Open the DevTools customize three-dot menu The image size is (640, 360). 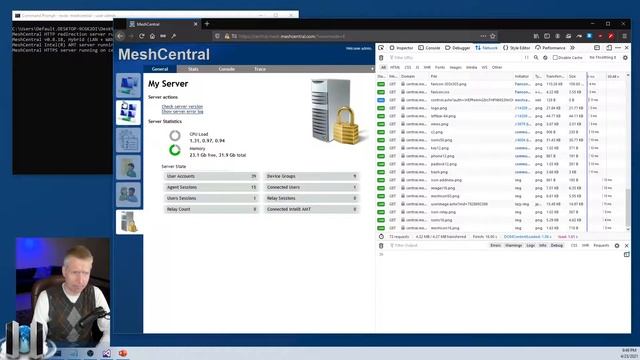[618, 48]
